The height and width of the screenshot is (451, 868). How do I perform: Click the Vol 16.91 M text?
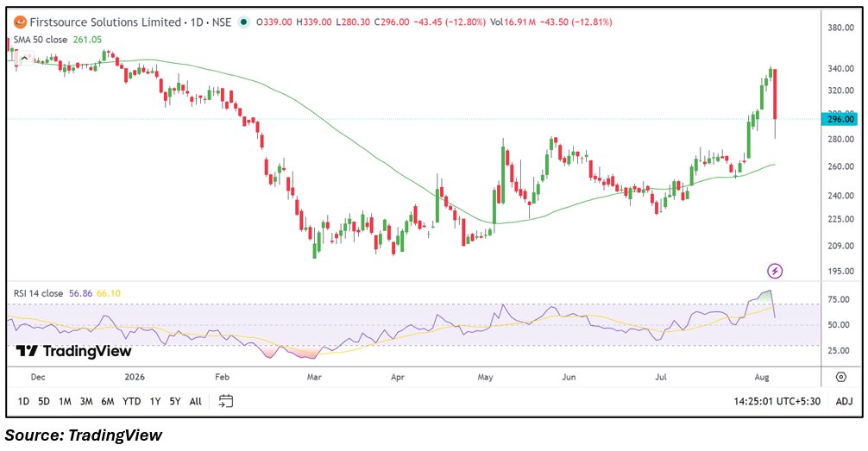[x=512, y=22]
